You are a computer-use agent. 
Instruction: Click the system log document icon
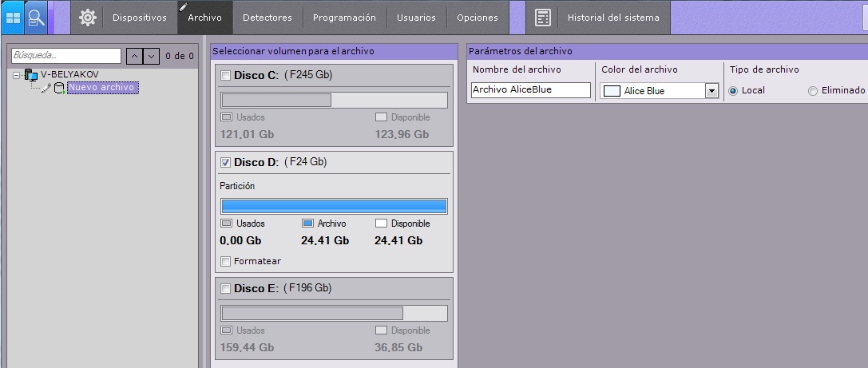(543, 18)
